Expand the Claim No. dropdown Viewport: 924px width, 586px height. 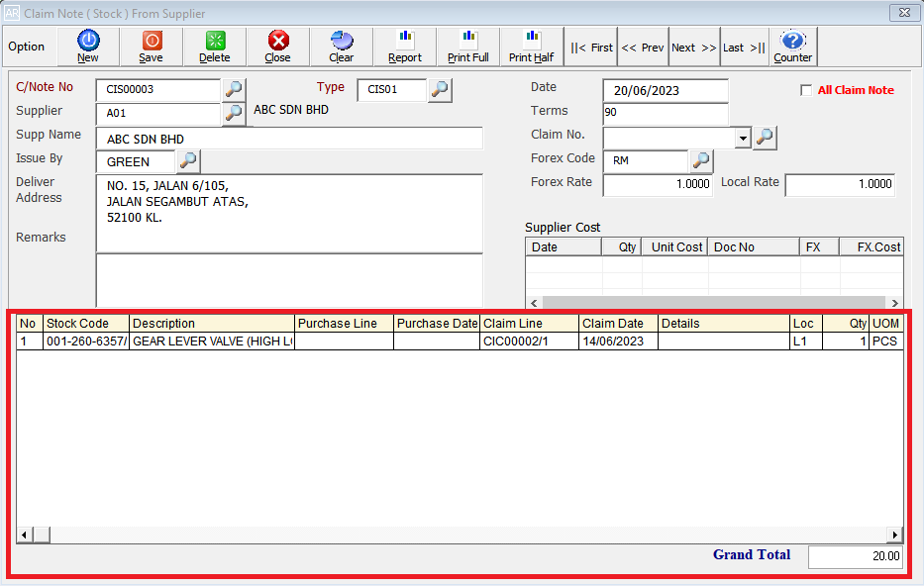tap(743, 138)
